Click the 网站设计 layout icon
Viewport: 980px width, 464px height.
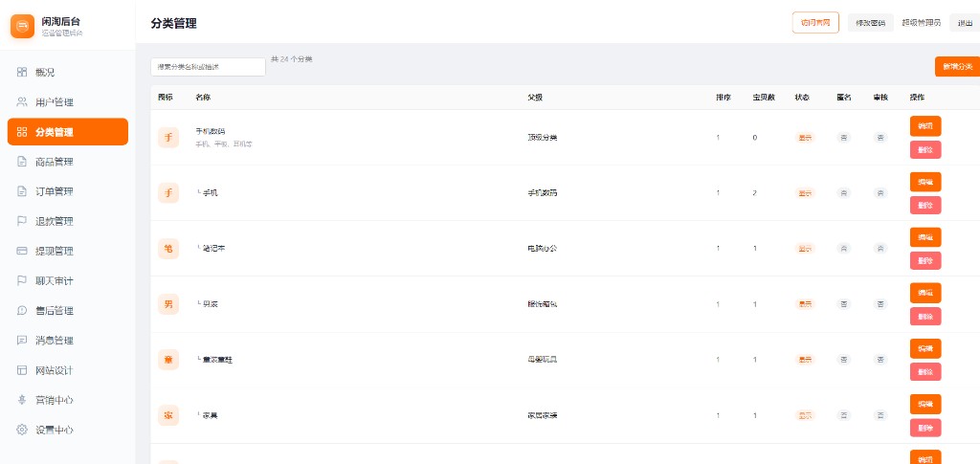[22, 370]
